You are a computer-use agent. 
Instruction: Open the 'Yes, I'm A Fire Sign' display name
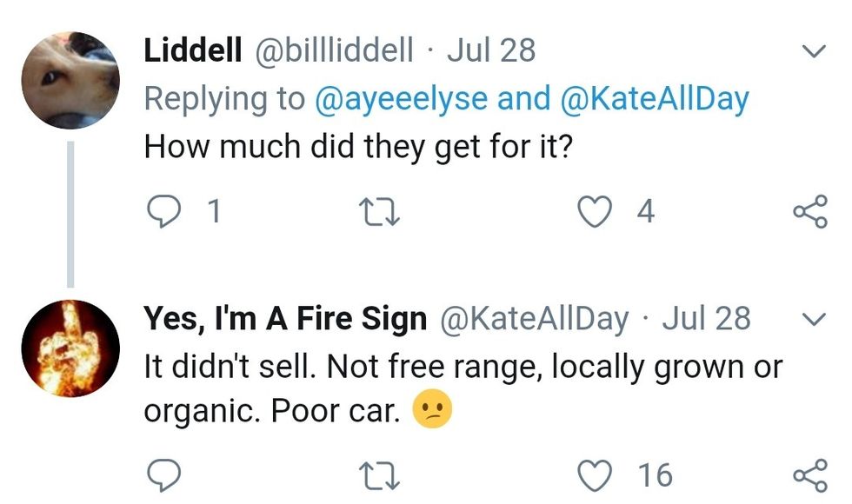(x=285, y=318)
